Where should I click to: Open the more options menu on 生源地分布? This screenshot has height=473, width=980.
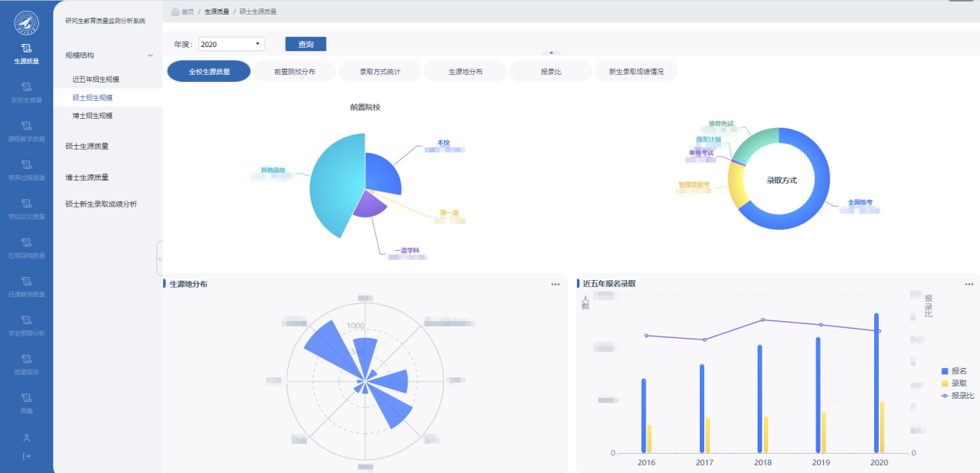click(555, 285)
